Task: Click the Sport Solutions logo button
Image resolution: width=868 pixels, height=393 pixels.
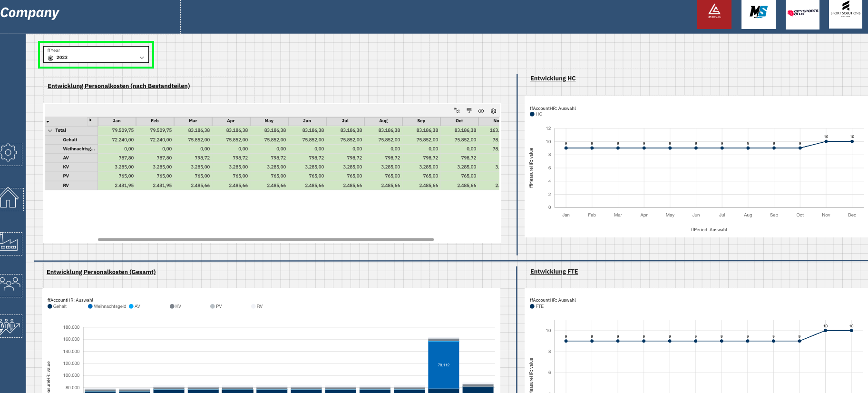Action: pos(845,14)
